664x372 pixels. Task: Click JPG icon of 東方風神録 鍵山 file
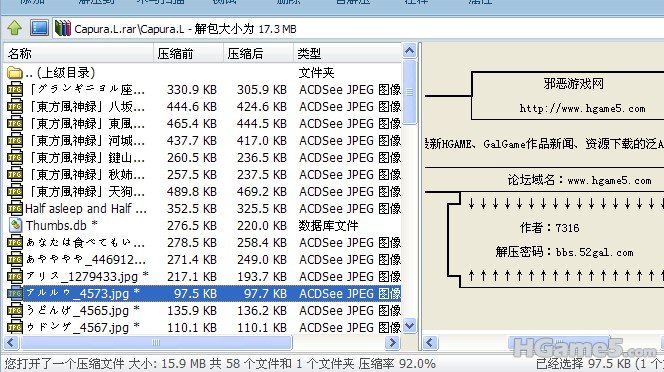(15, 157)
